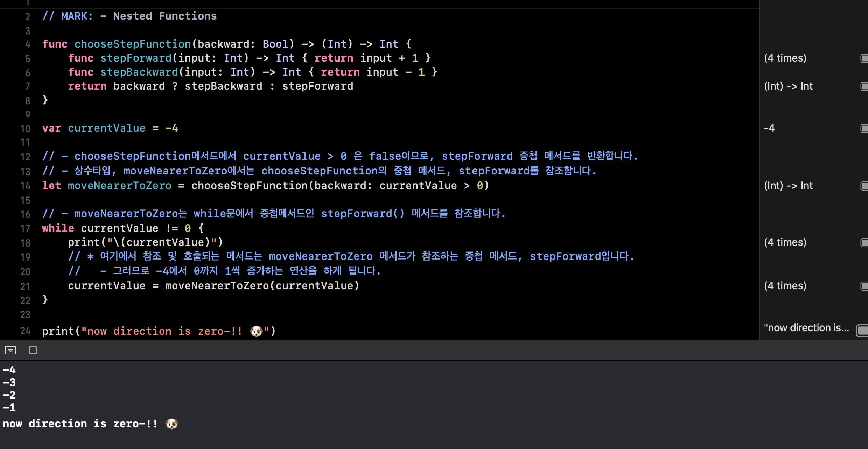Show result for currentValue = -4 line
This screenshot has width=868, height=449.
click(864, 129)
